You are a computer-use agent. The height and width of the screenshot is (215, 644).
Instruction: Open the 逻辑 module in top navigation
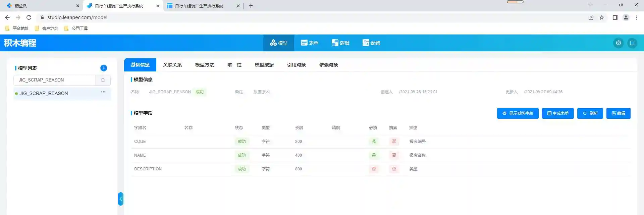coord(340,43)
